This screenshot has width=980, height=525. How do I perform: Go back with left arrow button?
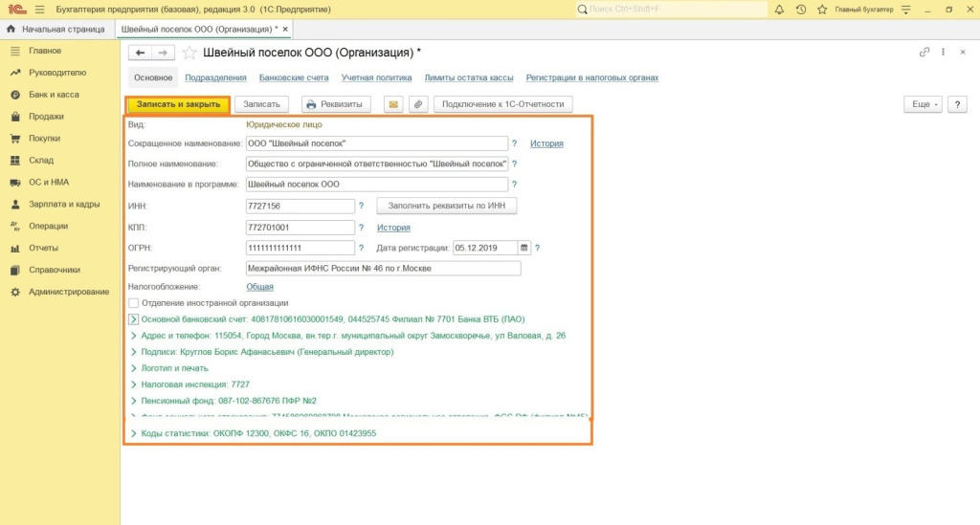(x=141, y=52)
